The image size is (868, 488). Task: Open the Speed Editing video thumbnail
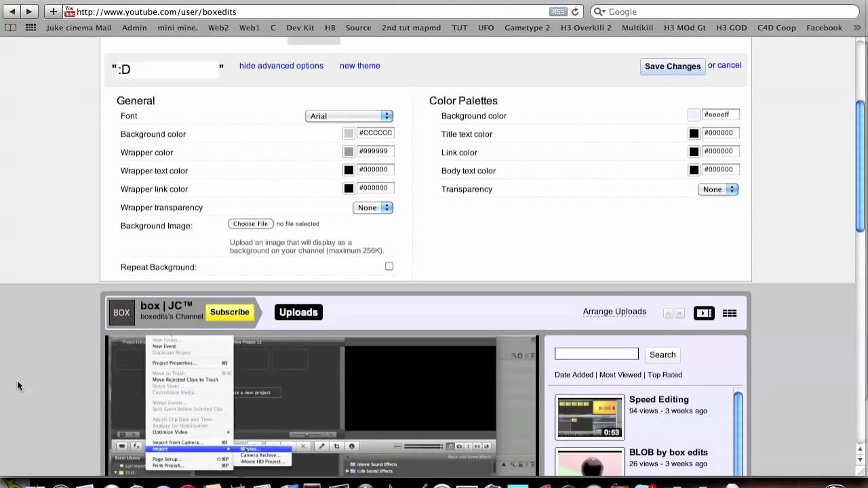click(590, 418)
